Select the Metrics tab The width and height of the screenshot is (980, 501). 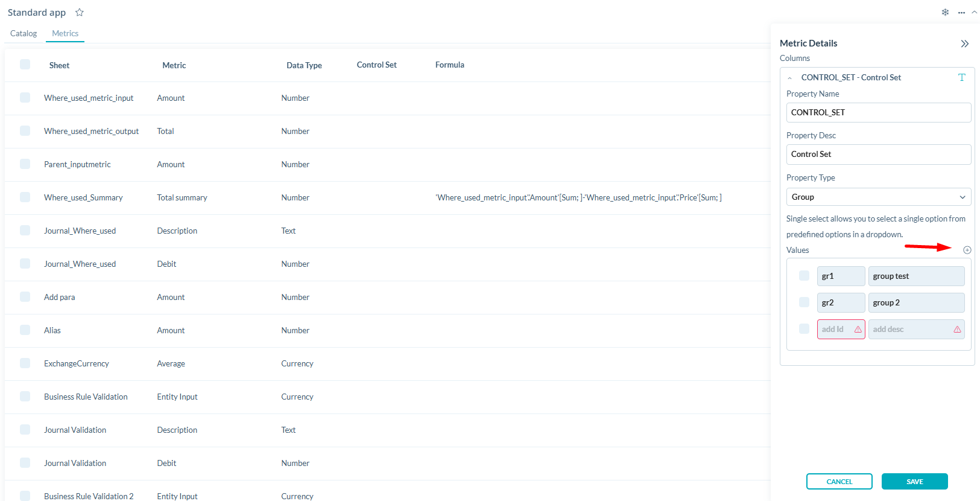click(65, 34)
